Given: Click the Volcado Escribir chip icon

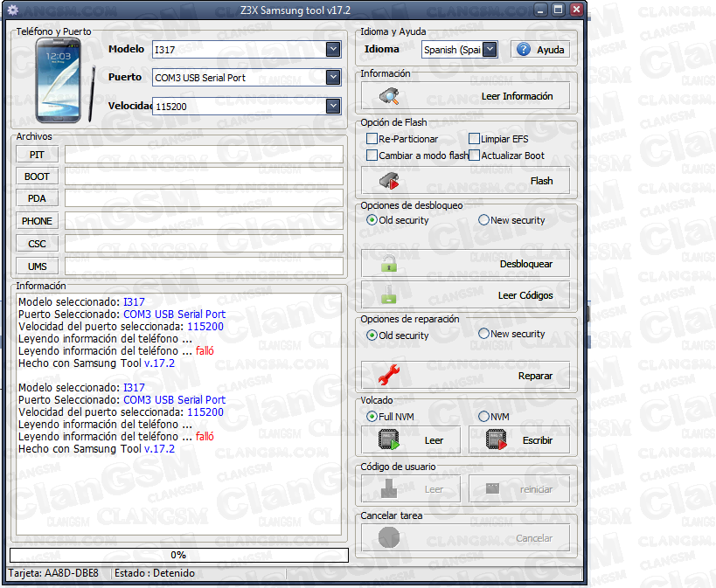Looking at the screenshot, I should pos(497,439).
